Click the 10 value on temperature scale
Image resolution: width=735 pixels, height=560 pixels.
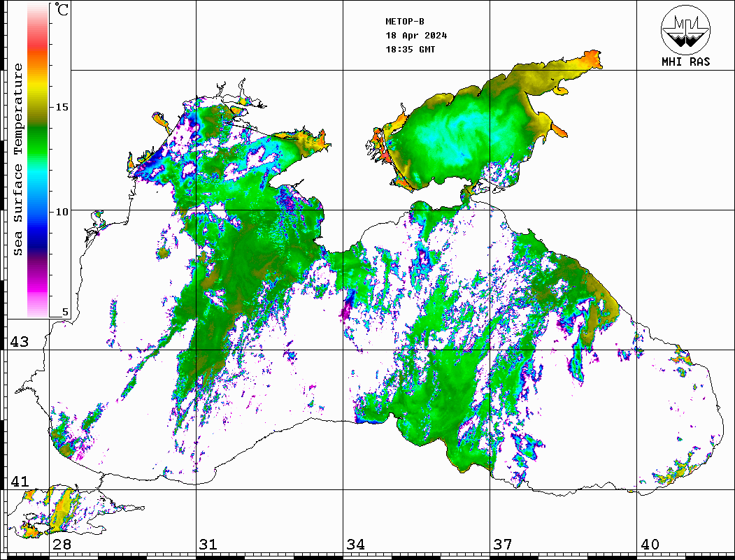click(62, 212)
